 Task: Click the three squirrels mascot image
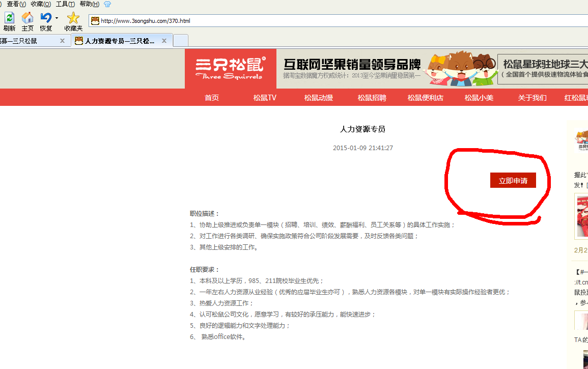click(461, 69)
